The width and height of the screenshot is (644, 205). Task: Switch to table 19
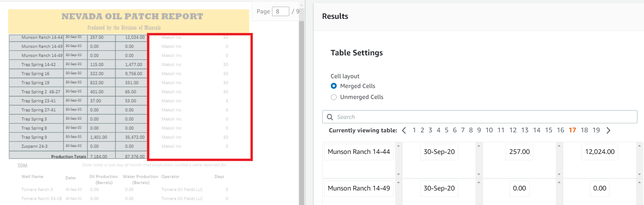(x=596, y=130)
